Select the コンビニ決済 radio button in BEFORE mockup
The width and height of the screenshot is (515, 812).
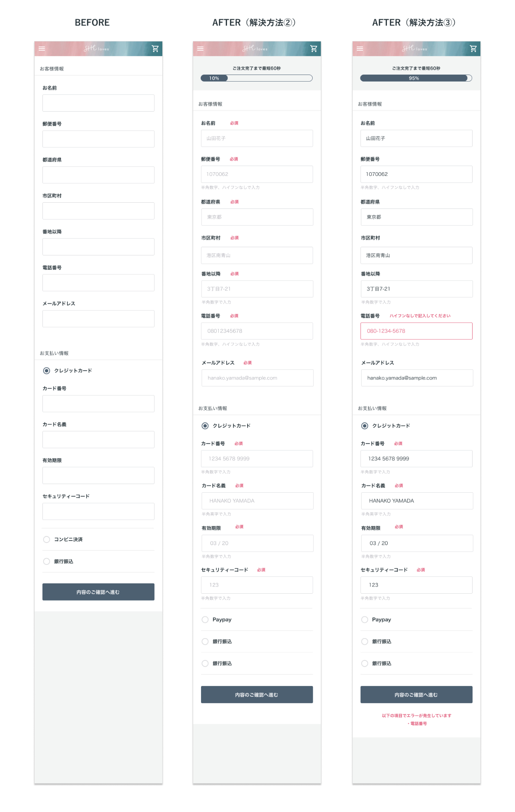(x=47, y=539)
